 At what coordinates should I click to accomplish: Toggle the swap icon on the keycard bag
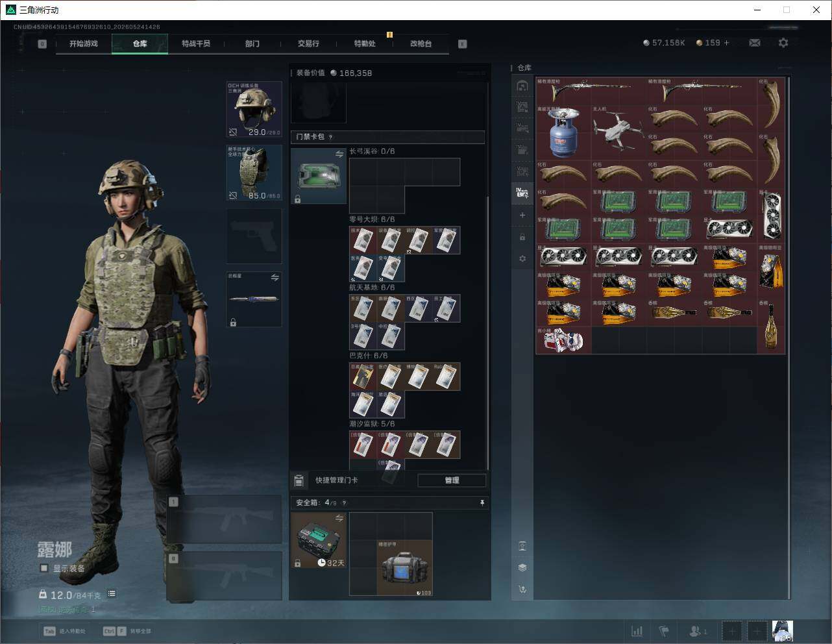click(339, 154)
